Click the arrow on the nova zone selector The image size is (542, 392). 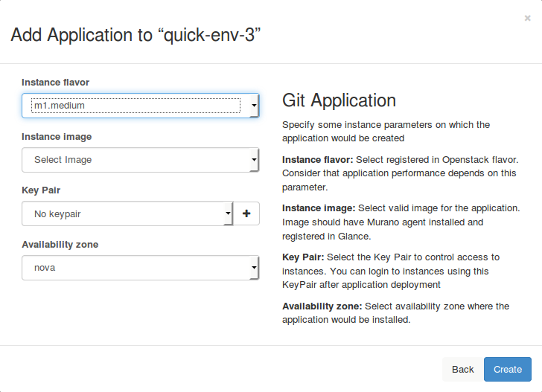pyautogui.click(x=254, y=268)
